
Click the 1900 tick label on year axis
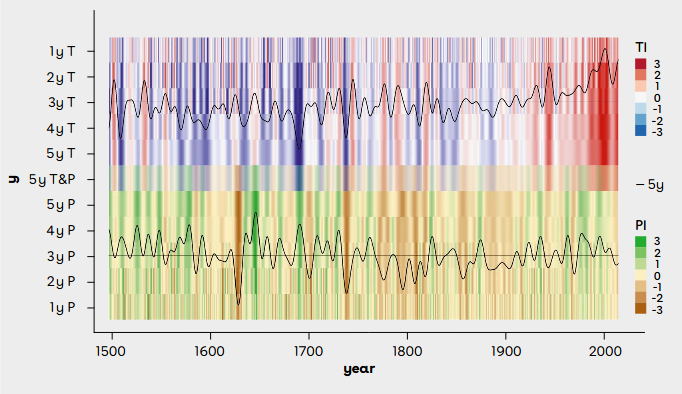coord(506,351)
